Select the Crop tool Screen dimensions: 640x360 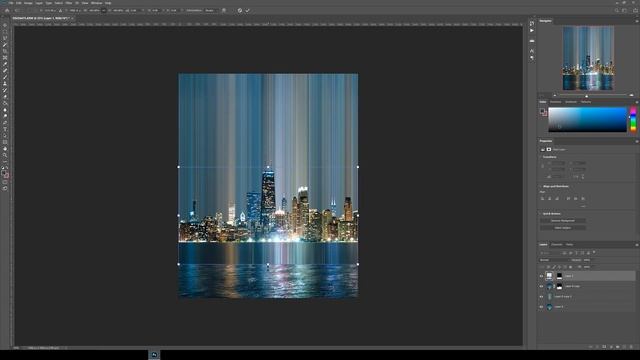pyautogui.click(x=5, y=51)
